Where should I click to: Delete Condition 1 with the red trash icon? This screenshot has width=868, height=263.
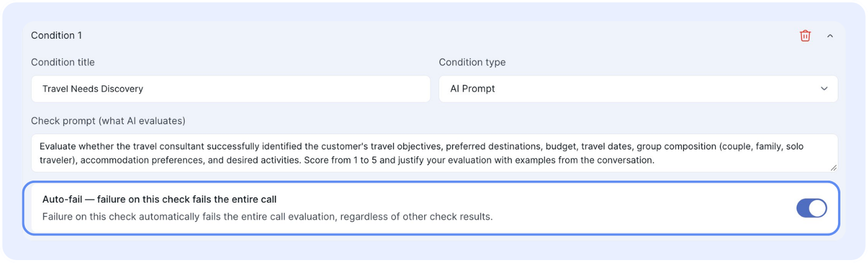point(805,36)
